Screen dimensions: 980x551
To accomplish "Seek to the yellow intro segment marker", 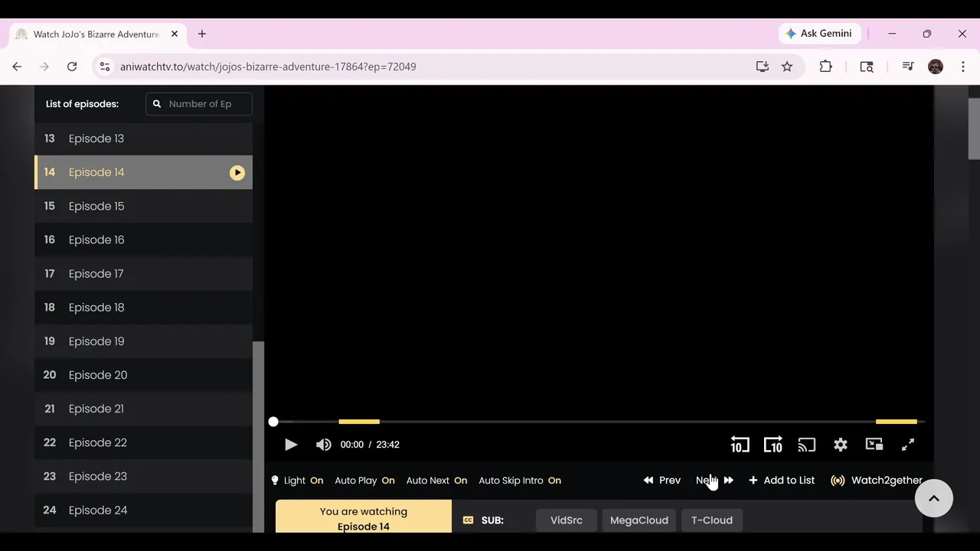I will click(359, 422).
